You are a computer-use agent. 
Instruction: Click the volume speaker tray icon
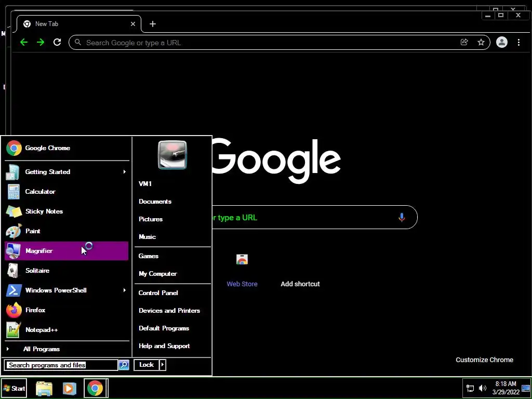(x=482, y=389)
